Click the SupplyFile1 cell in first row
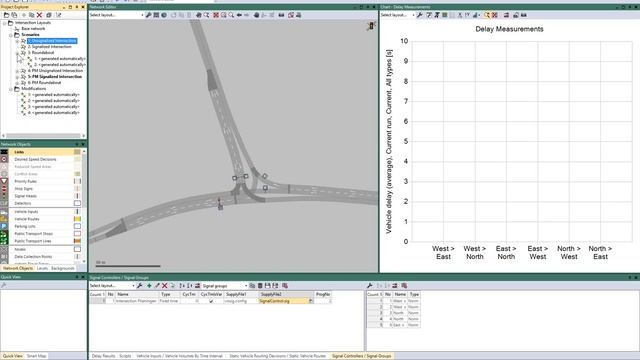The width and height of the screenshot is (640, 360). tap(241, 301)
